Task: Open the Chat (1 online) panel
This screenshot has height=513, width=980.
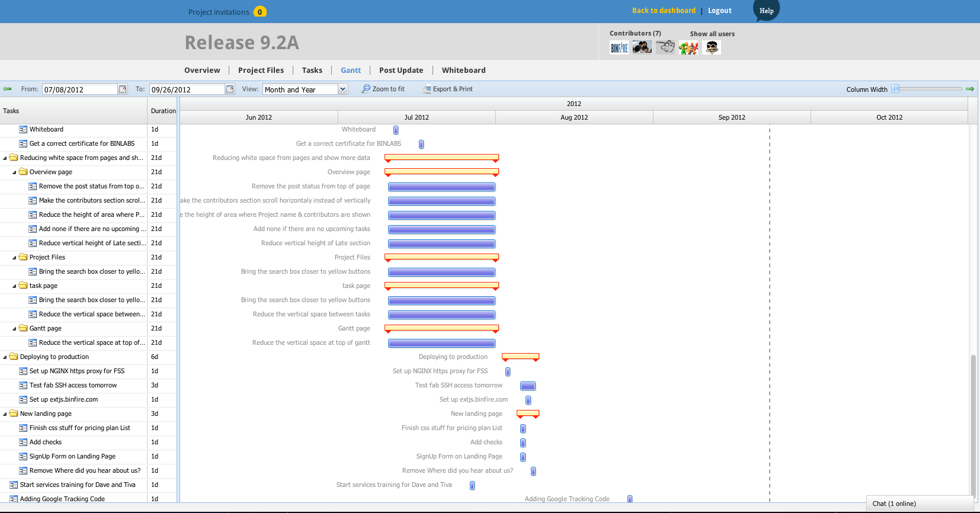Action: 894,504
